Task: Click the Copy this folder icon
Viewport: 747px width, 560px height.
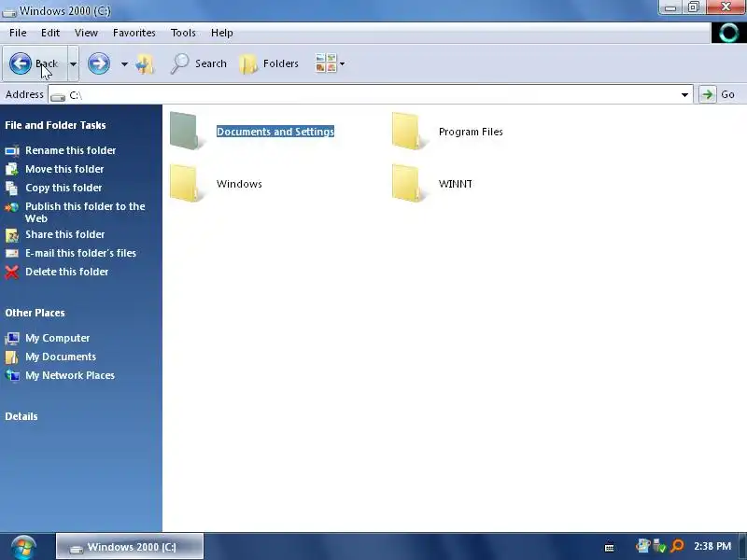Action: (12, 189)
